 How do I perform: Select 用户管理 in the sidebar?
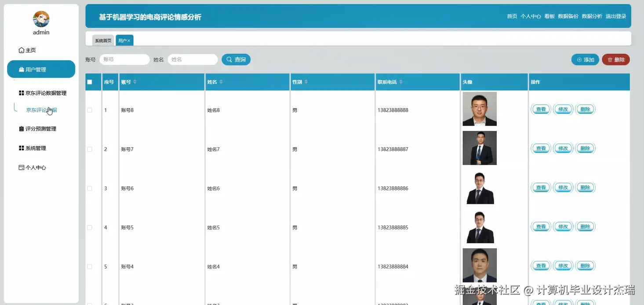41,69
